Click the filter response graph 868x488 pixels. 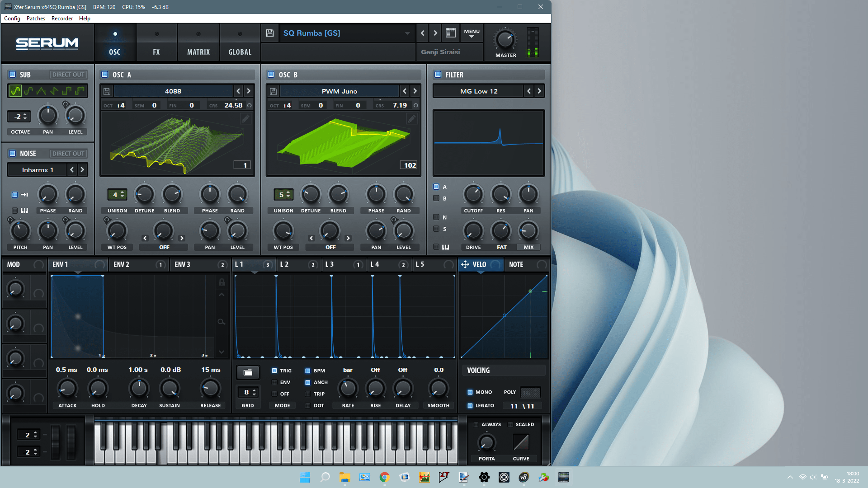point(488,143)
